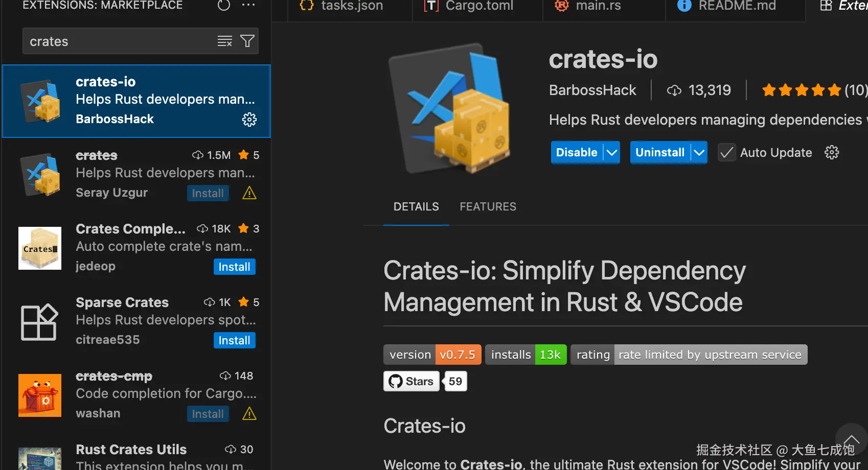Expand the rating stars for crates-io
This screenshot has width=868, height=470.
[802, 90]
